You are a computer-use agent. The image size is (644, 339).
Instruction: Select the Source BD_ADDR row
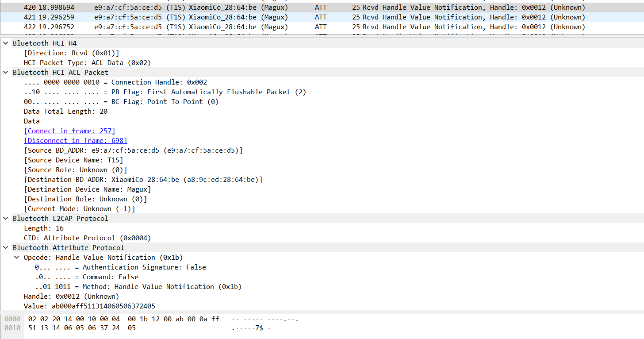pos(133,150)
